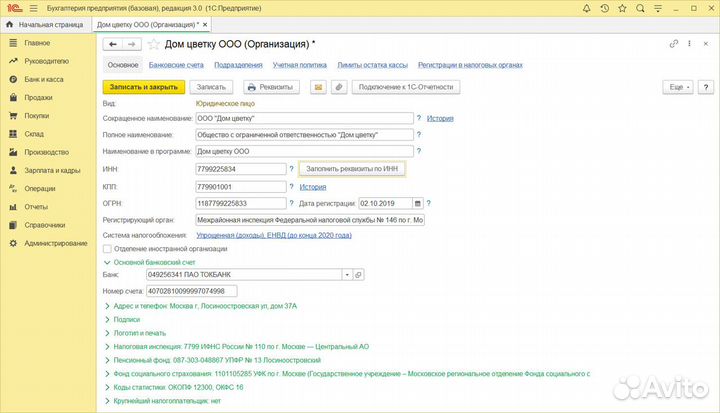Switch to the Банковские счета tab

pyautogui.click(x=174, y=64)
